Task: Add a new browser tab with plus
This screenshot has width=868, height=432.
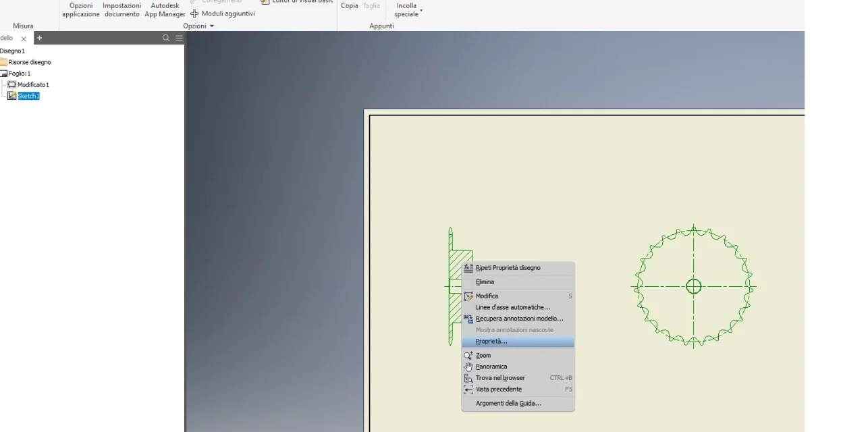Action: [x=39, y=38]
